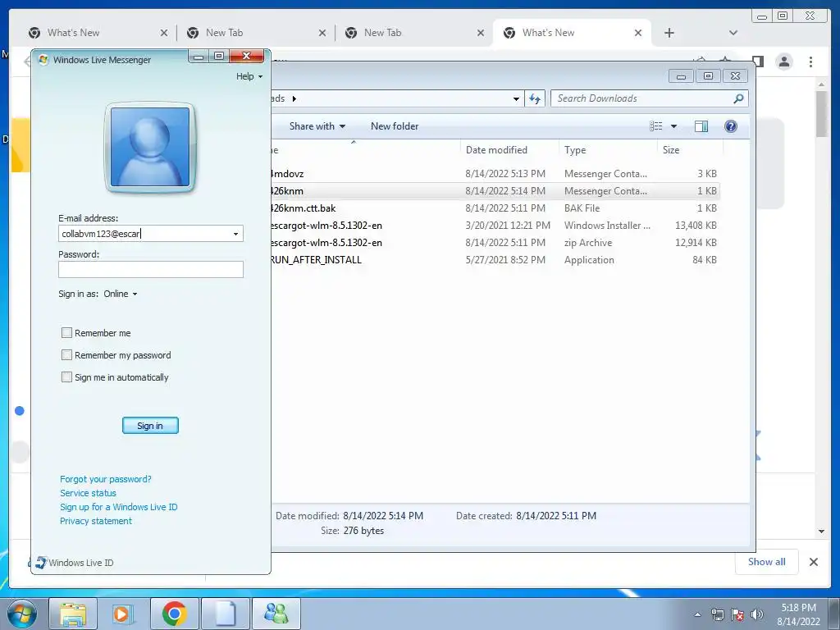Open the Windows Start menu orb

tap(22, 614)
